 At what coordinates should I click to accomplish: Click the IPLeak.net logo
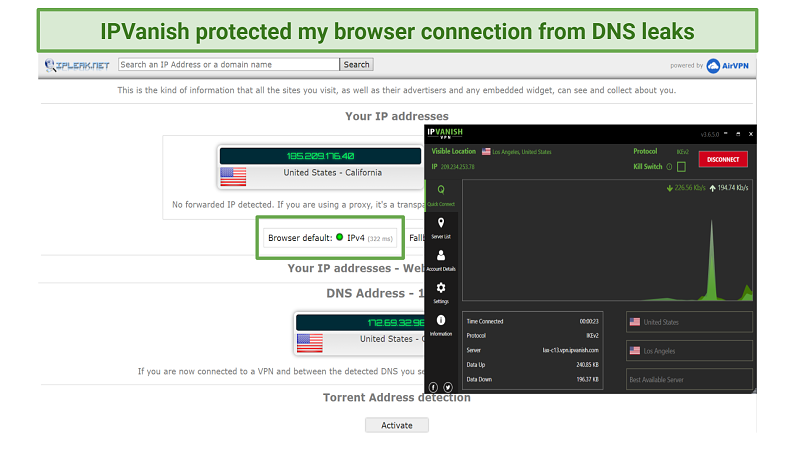[x=77, y=65]
